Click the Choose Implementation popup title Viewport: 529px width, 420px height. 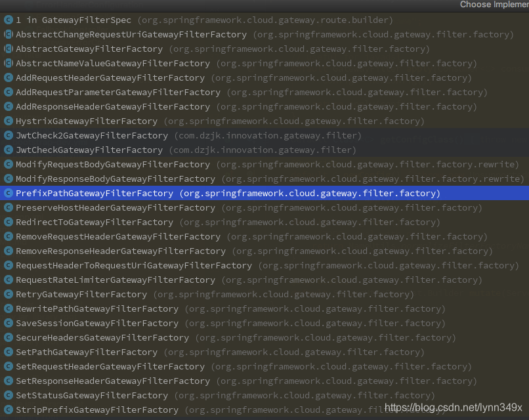[494, 5]
